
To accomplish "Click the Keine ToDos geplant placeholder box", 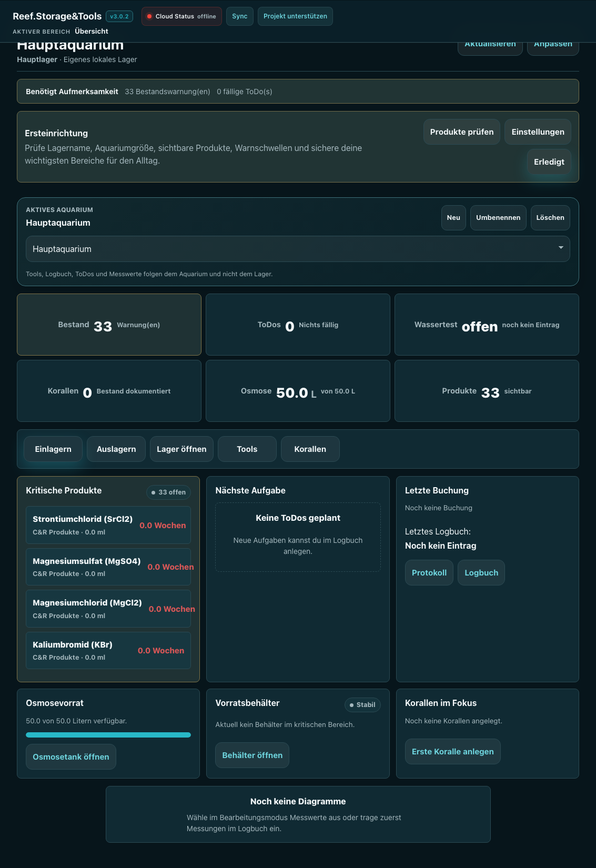I will [x=298, y=537].
